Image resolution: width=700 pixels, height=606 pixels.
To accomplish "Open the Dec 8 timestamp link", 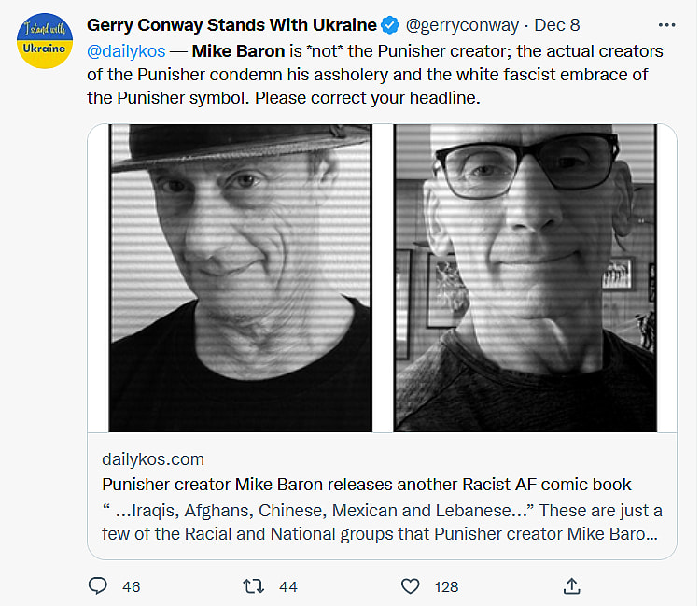I will (556, 25).
